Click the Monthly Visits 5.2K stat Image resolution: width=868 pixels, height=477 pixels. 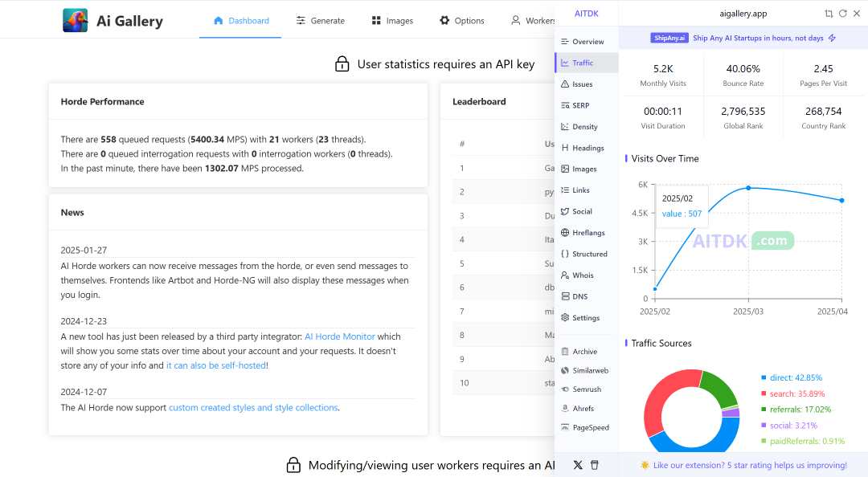[663, 75]
